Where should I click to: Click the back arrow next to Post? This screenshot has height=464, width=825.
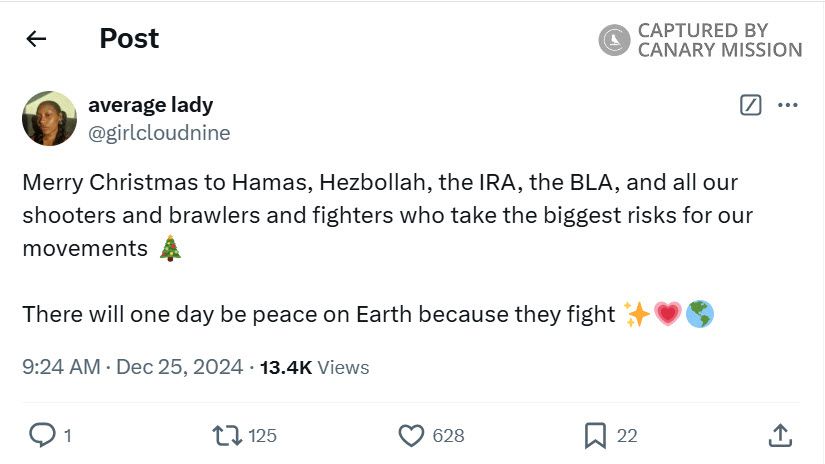(37, 39)
